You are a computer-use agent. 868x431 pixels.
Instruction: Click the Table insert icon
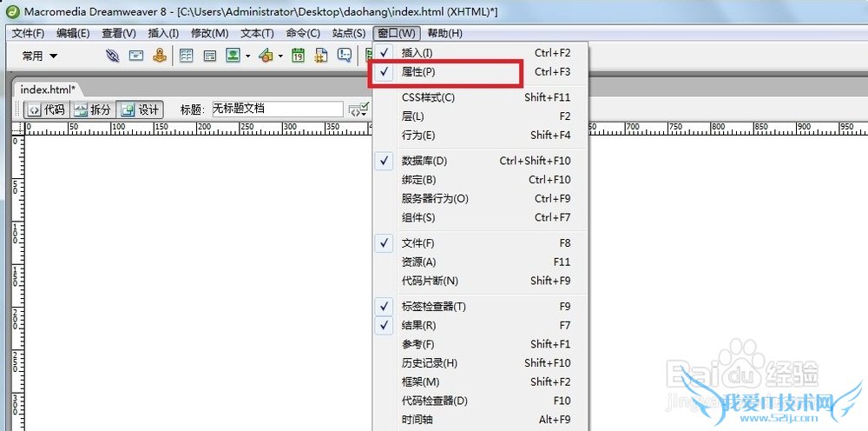pos(186,56)
